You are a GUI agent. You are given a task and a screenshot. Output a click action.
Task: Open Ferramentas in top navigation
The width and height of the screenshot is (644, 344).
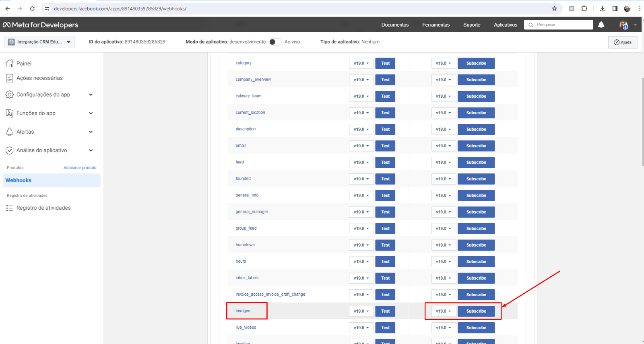coord(436,25)
